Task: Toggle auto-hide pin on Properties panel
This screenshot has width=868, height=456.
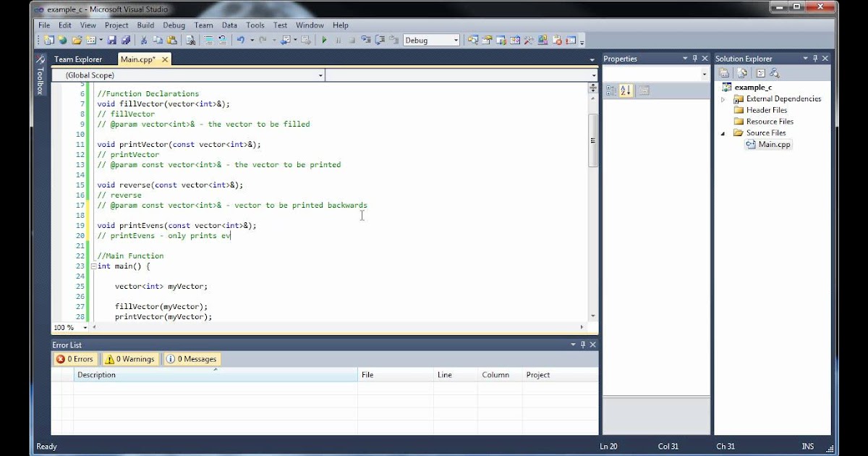Action: pyautogui.click(x=695, y=59)
